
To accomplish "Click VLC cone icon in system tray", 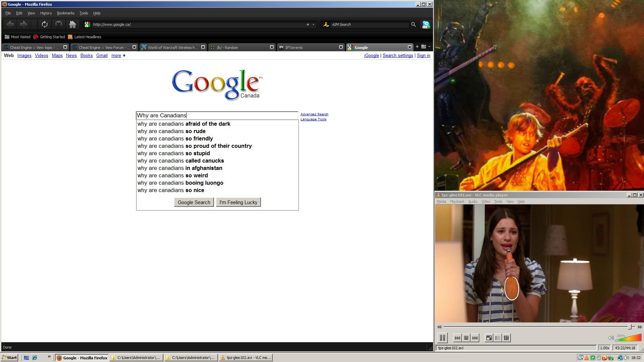I will (587, 358).
